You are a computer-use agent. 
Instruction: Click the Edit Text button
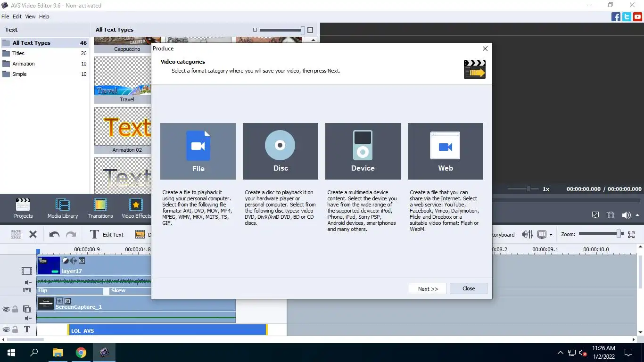107,234
